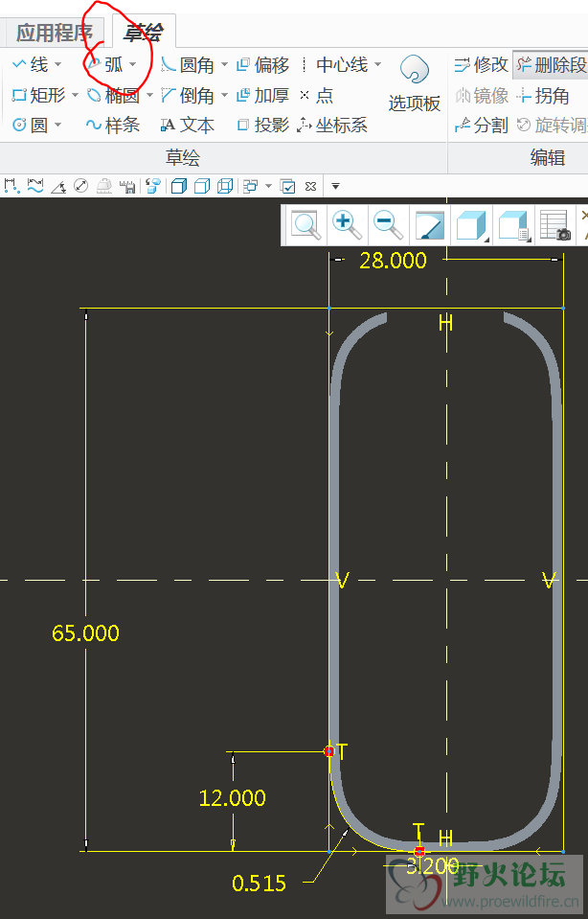
Task: Click the 加厚 (Thicken) tool
Action: pyautogui.click(x=263, y=95)
